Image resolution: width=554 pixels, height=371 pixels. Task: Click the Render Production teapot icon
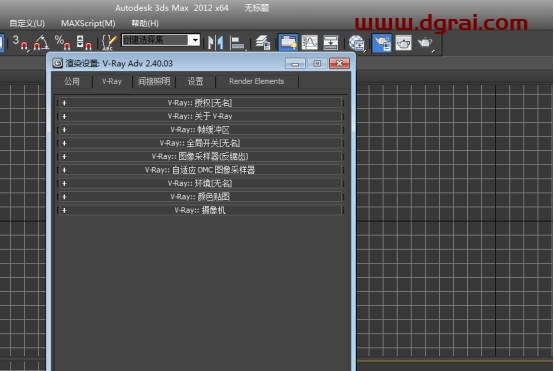(x=425, y=42)
